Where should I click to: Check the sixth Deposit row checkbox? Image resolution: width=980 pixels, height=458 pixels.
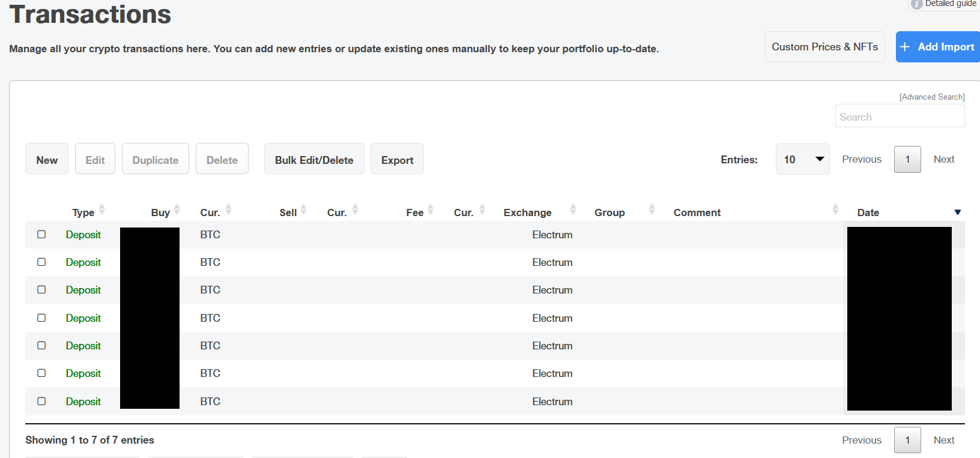tap(41, 373)
